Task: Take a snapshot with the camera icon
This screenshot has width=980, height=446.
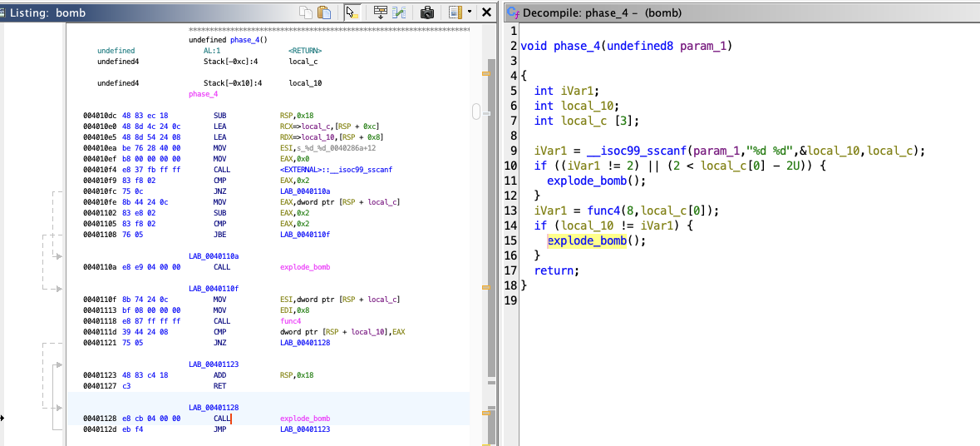Action: pos(426,12)
